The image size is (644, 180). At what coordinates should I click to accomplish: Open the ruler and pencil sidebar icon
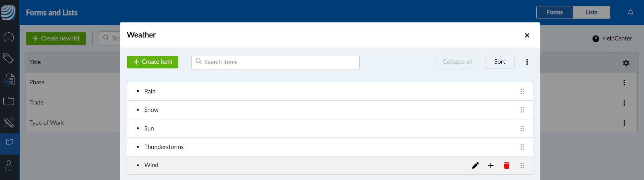(9, 122)
